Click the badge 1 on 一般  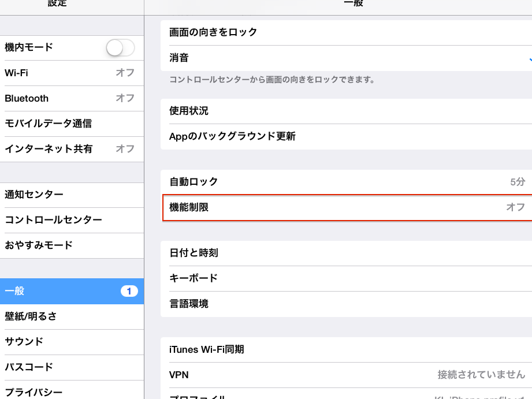coord(129,291)
